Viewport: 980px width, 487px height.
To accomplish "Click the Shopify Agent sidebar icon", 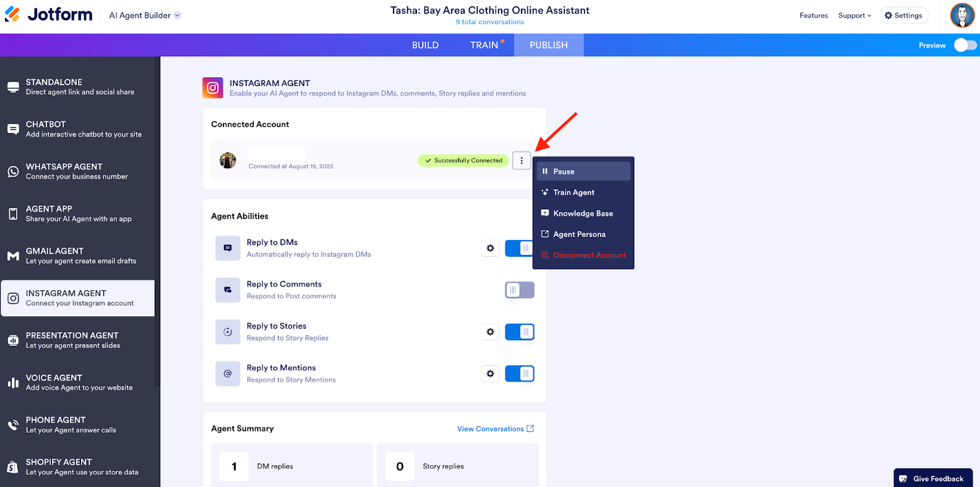I will tap(13, 467).
